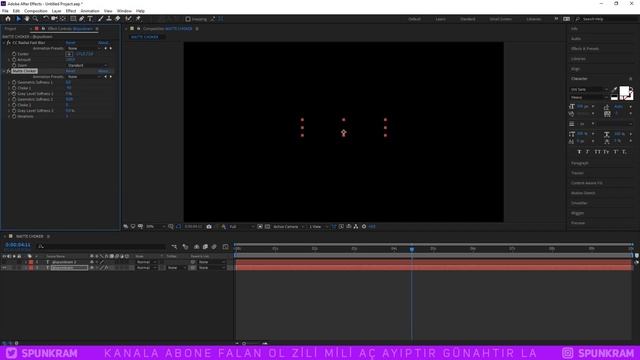The image size is (640, 360).
Task: Select the Selection arrow tool
Action: pos(18,19)
